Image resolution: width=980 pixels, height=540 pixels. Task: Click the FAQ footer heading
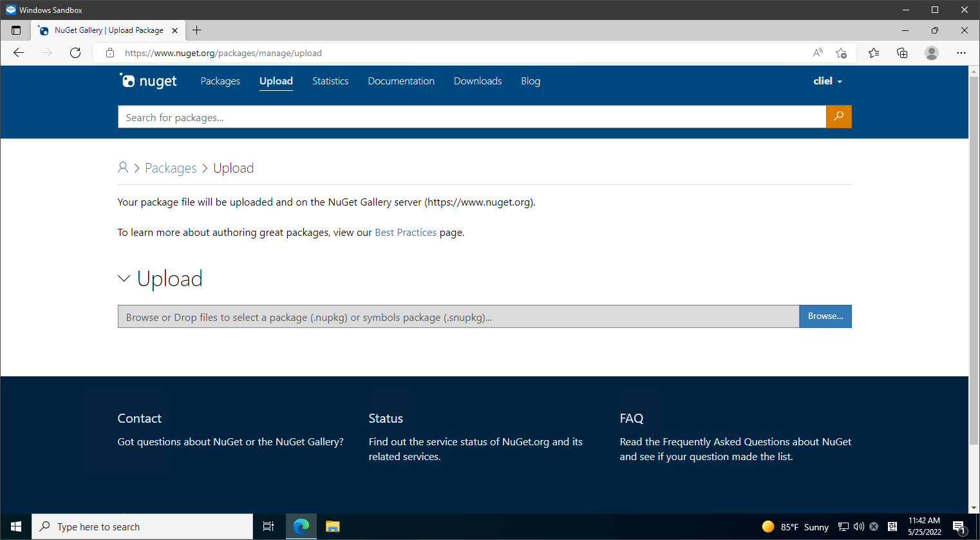point(632,418)
